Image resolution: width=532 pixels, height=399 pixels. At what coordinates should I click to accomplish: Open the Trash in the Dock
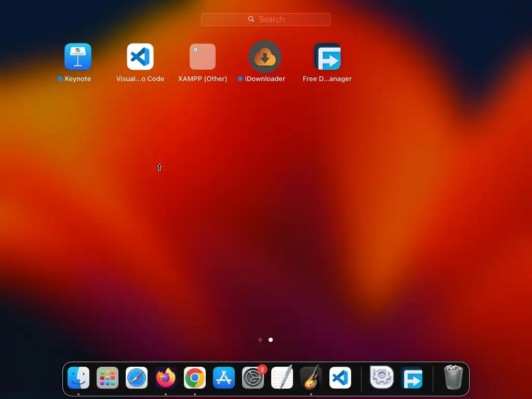tap(453, 377)
